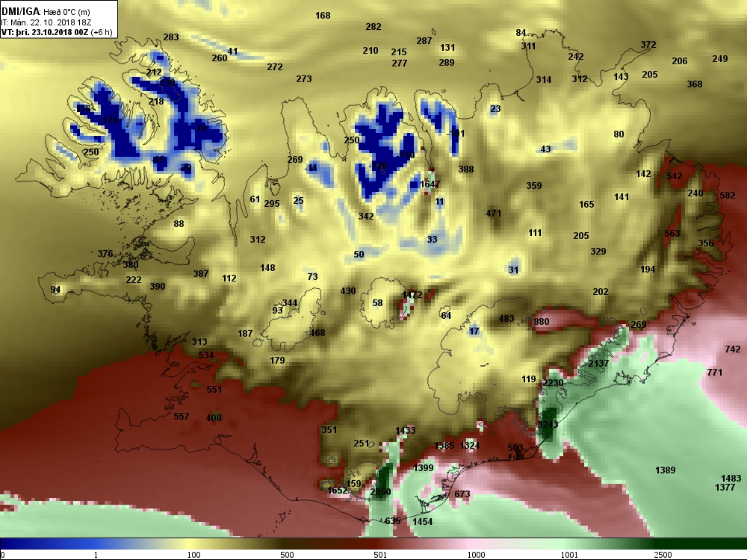Select the map value 1652
This screenshot has height=560, width=747.
338,491
